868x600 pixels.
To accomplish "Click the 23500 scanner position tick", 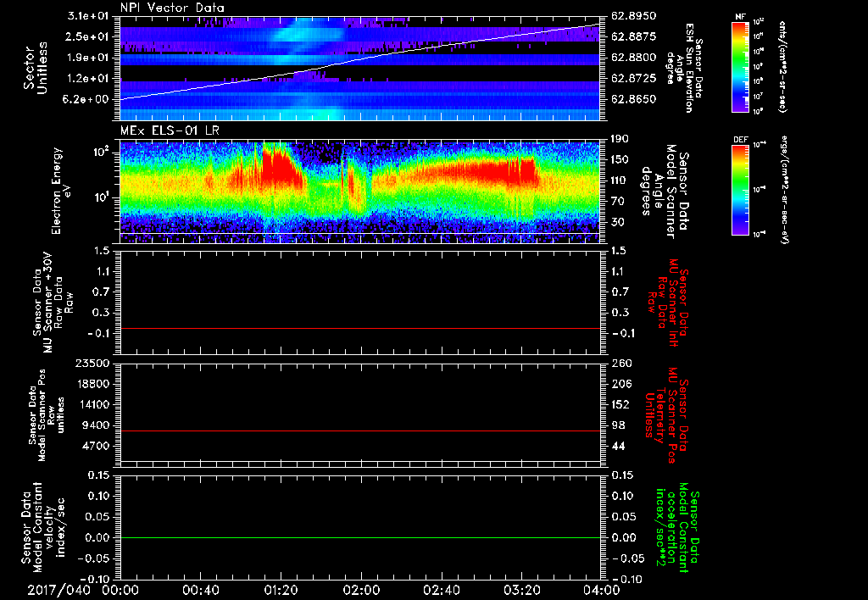I will tap(92, 364).
